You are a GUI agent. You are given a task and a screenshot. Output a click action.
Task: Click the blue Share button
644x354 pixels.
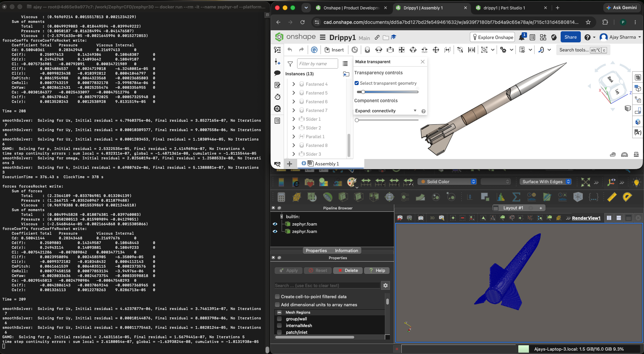[570, 37]
